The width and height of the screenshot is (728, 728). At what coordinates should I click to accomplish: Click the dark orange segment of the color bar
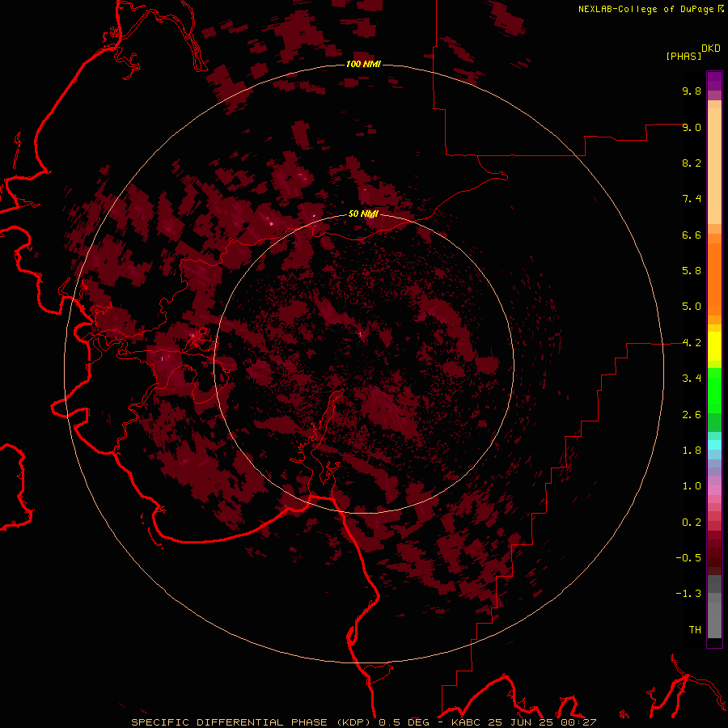[x=714, y=280]
